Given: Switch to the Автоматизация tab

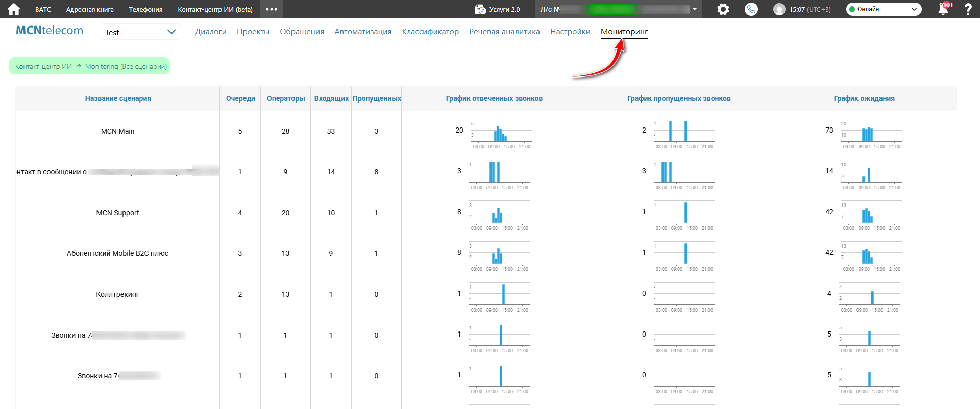Looking at the screenshot, I should [363, 32].
